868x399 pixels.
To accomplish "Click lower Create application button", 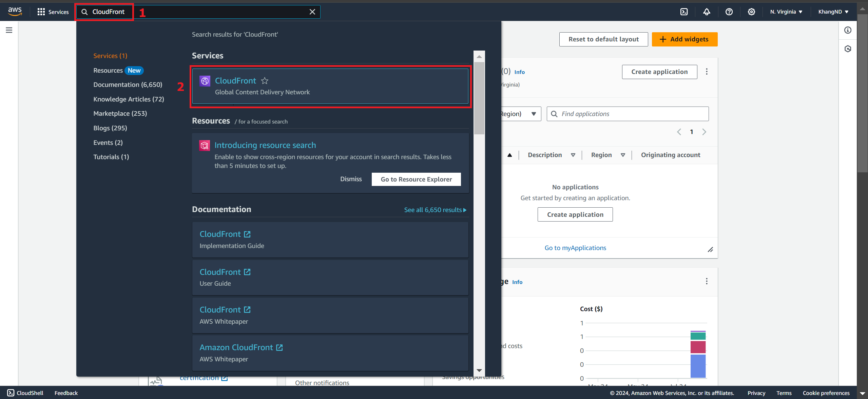I will coord(575,214).
